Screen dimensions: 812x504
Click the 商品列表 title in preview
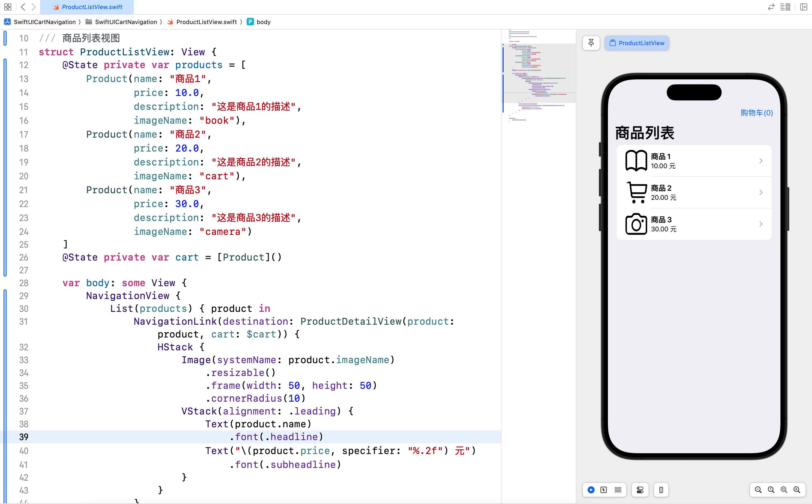point(645,133)
